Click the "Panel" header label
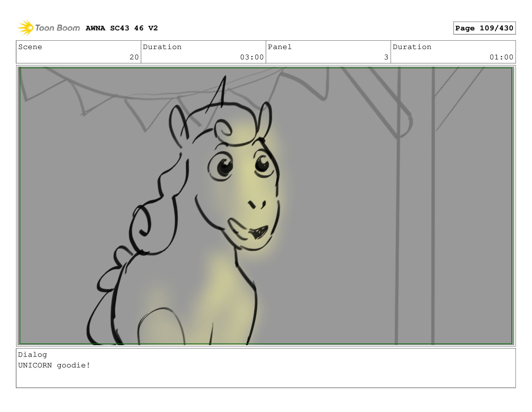The image size is (532, 412). tap(280, 47)
